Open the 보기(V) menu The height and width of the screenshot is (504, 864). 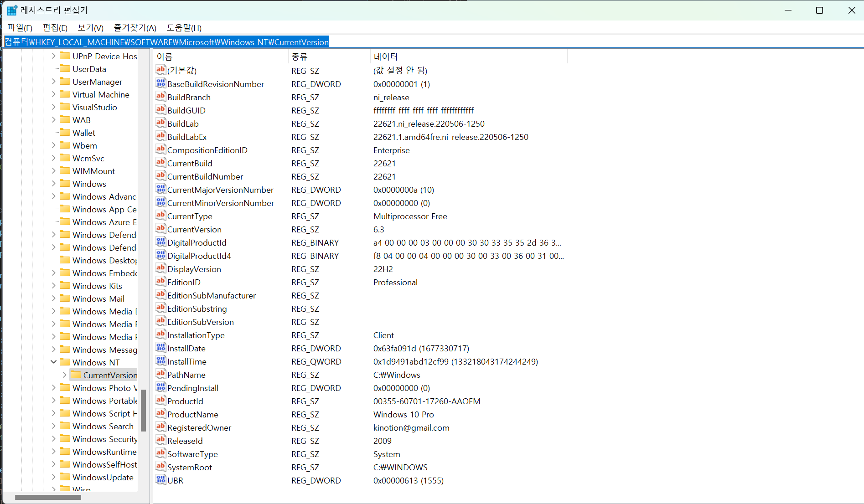coord(91,28)
